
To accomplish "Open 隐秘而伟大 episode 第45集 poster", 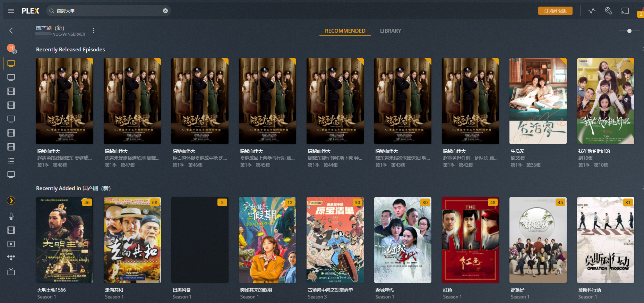I will pos(267,101).
